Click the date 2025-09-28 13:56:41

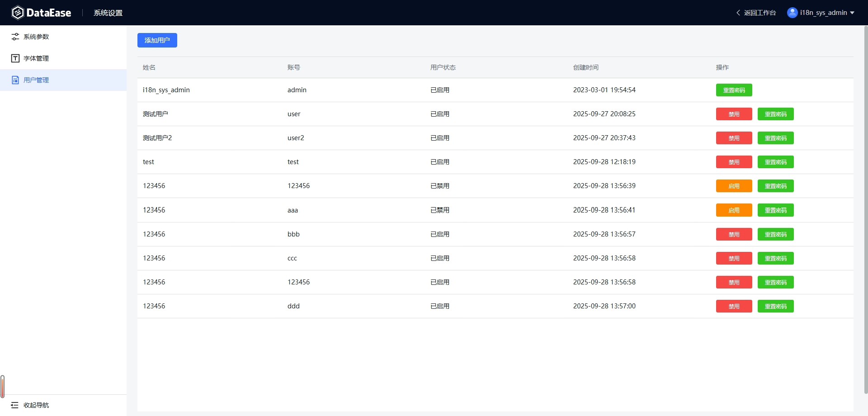pyautogui.click(x=604, y=210)
